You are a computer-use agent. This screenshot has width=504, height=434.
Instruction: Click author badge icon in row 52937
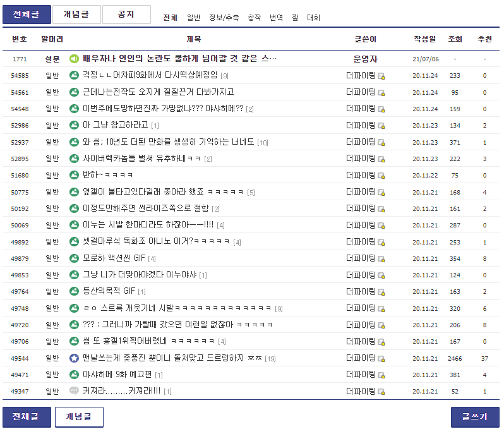click(381, 142)
